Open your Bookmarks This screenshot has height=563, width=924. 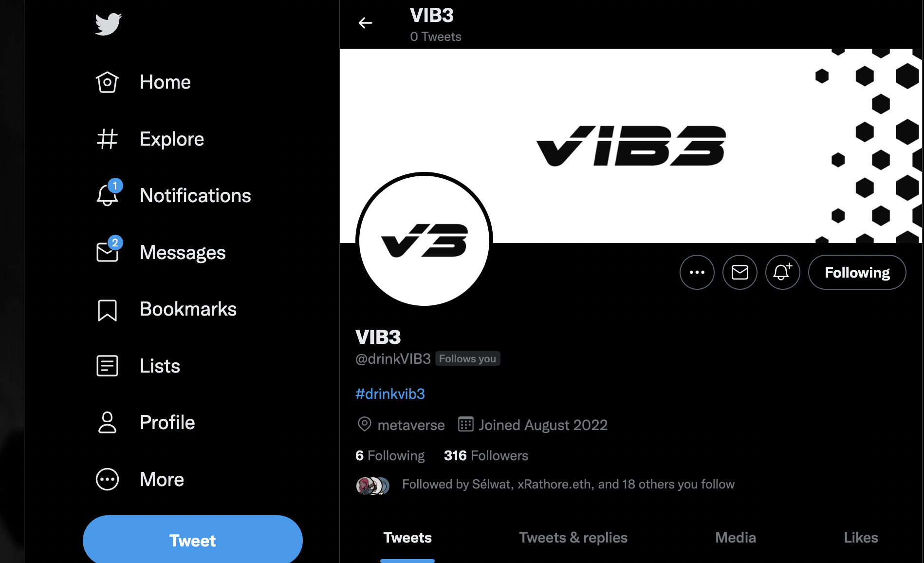coord(188,309)
